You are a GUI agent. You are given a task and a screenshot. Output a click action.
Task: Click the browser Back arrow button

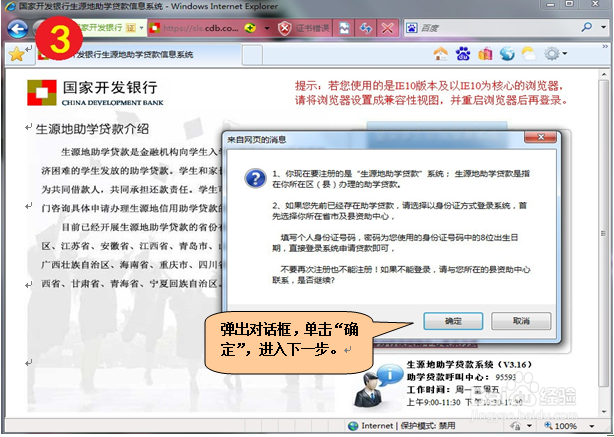[18, 29]
